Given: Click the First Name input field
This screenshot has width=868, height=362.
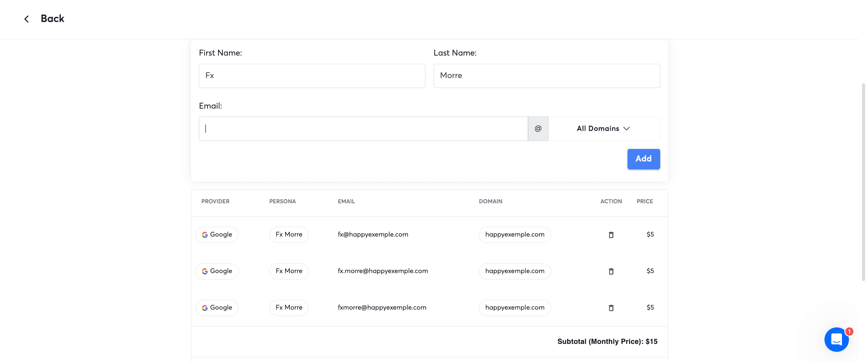Looking at the screenshot, I should click(312, 76).
